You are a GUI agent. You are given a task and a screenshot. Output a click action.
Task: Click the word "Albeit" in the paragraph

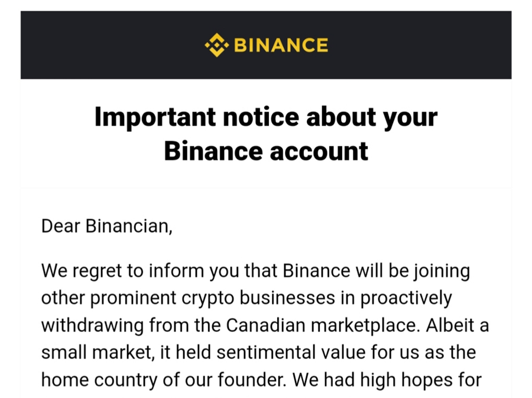coord(450,325)
